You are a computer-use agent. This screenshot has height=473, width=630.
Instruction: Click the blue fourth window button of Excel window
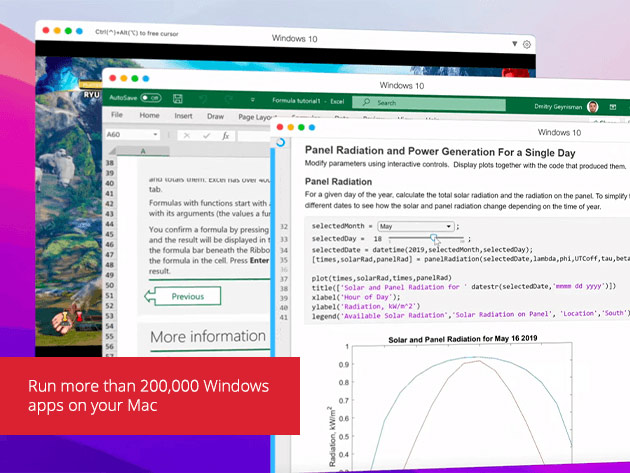click(145, 78)
